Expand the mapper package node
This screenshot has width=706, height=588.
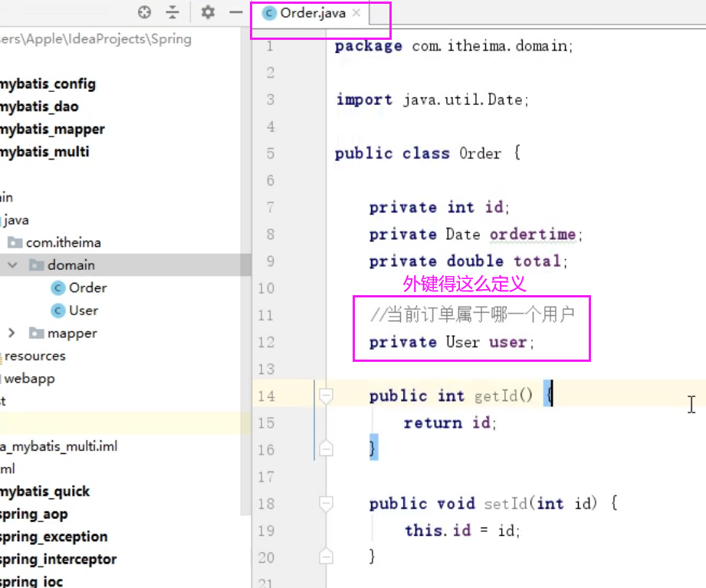11,333
